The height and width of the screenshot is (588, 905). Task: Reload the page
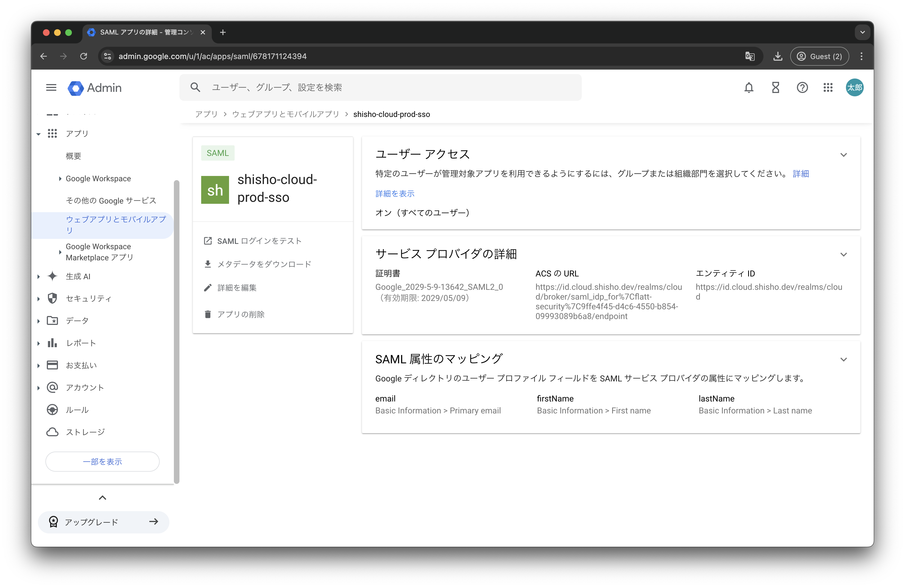tap(84, 56)
